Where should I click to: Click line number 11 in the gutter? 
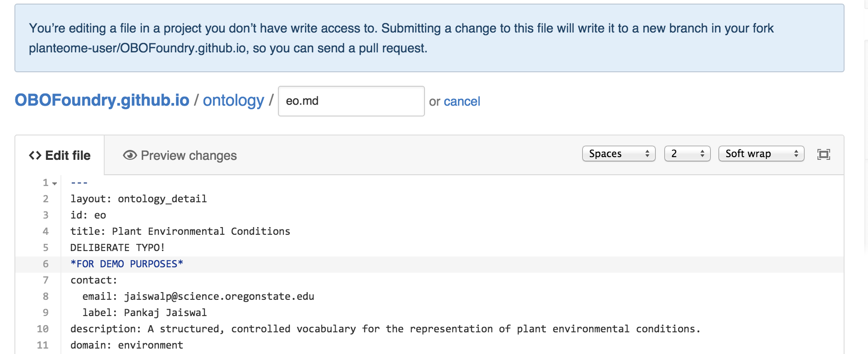point(43,345)
